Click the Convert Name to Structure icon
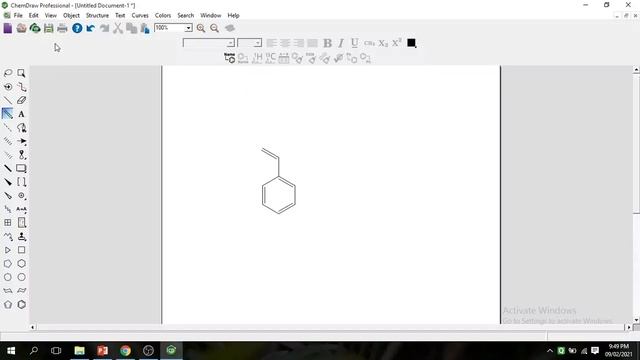 click(229, 58)
